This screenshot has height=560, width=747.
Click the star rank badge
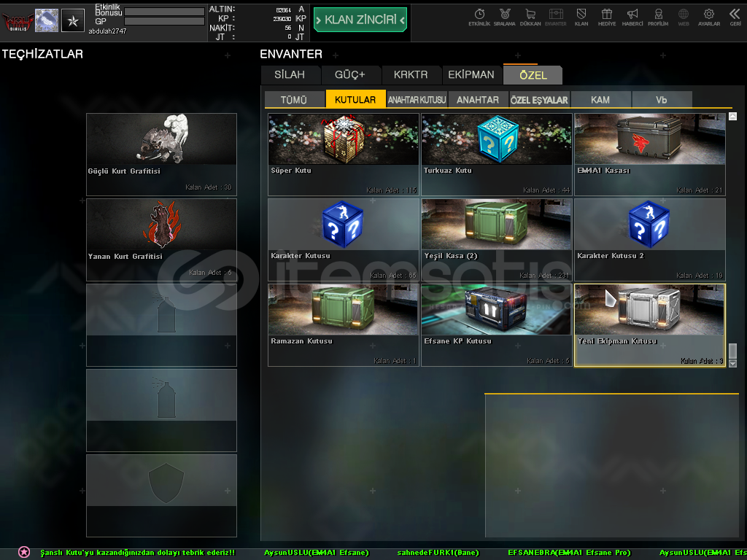coord(73,20)
